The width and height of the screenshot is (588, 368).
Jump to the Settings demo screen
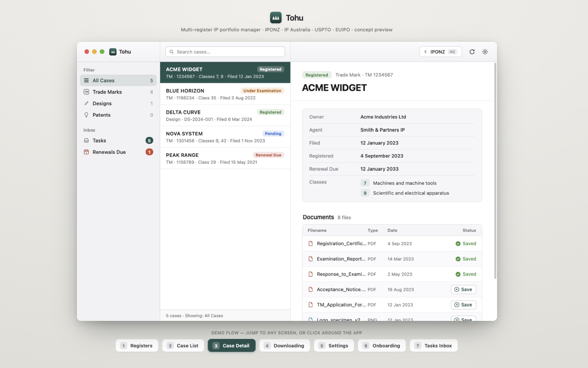(x=334, y=346)
